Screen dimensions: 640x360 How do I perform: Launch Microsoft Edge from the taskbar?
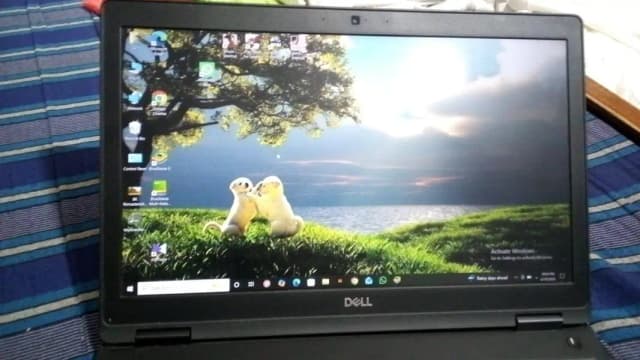296,282
